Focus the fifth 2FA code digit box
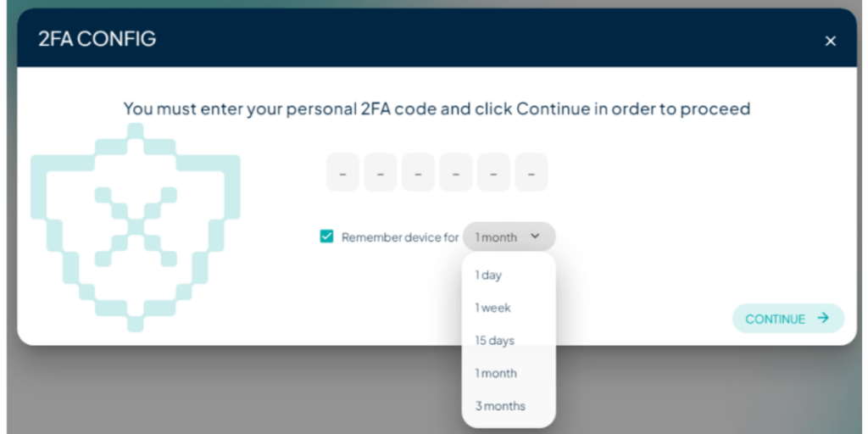Screen dimensions: 868x434 click(493, 173)
